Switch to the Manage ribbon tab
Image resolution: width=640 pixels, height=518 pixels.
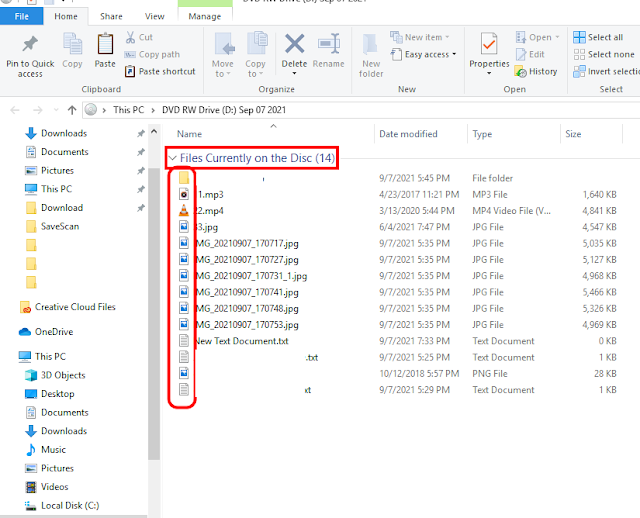click(x=205, y=16)
